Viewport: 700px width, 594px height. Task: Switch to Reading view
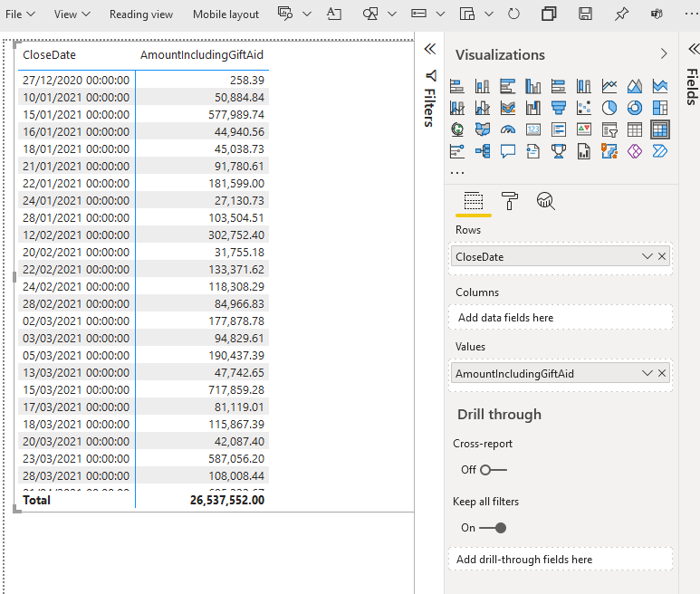(141, 14)
